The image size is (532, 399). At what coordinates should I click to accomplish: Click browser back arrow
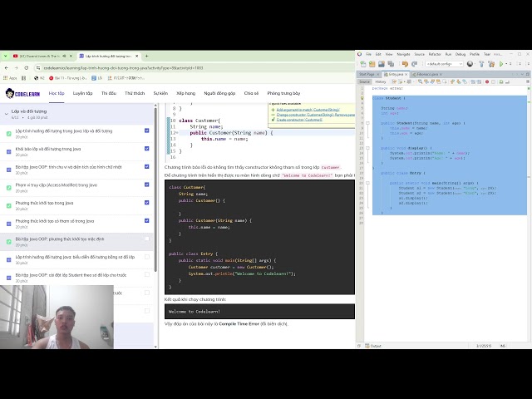(x=7, y=68)
